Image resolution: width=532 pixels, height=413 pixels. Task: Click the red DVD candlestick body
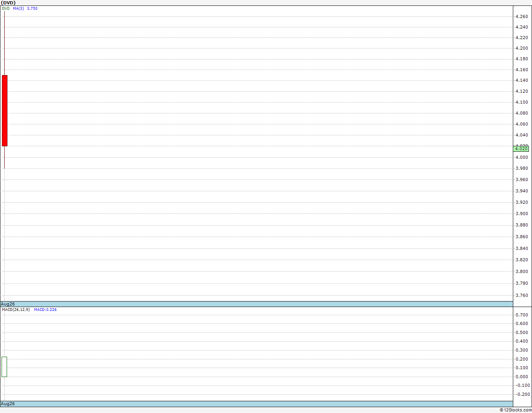point(5,111)
